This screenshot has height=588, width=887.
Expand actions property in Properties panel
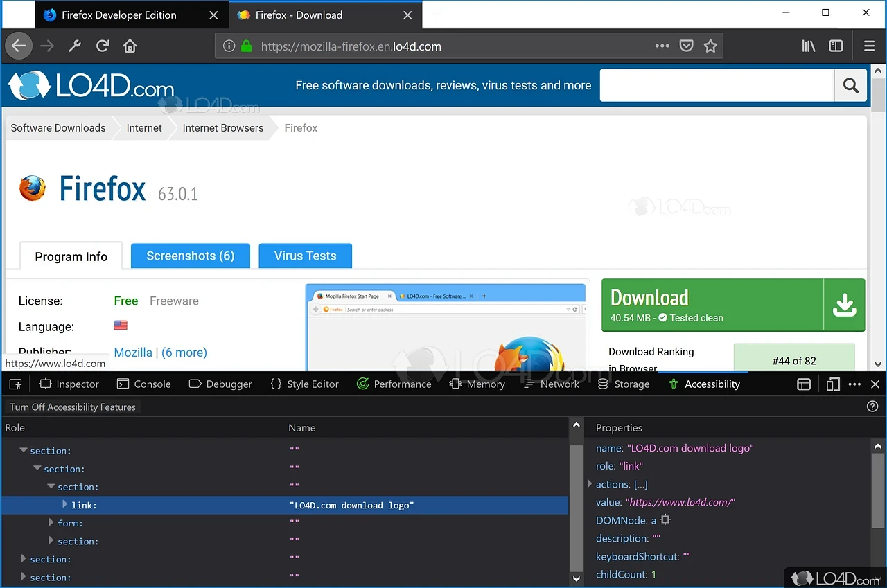click(590, 484)
